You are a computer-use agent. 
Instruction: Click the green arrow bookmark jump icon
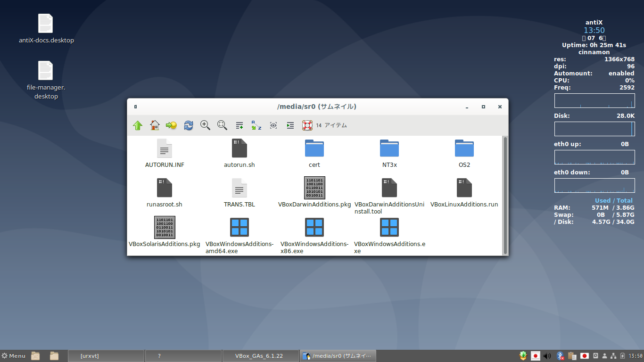coord(171,125)
